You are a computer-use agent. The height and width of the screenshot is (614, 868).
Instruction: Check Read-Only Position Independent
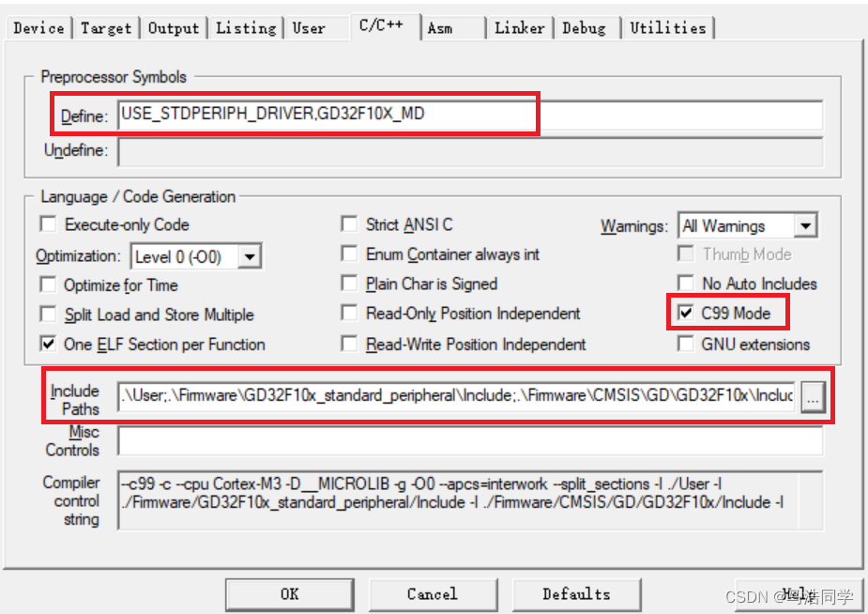click(x=349, y=314)
